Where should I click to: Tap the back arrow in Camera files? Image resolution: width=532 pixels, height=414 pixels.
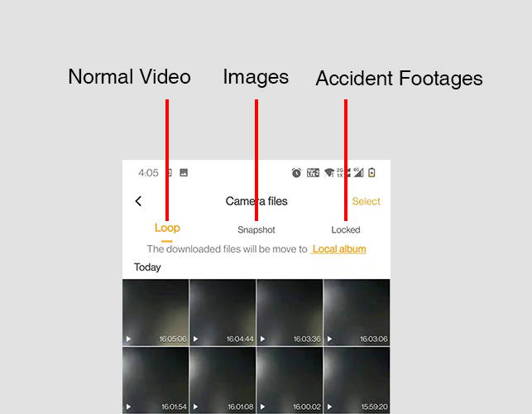(x=138, y=201)
